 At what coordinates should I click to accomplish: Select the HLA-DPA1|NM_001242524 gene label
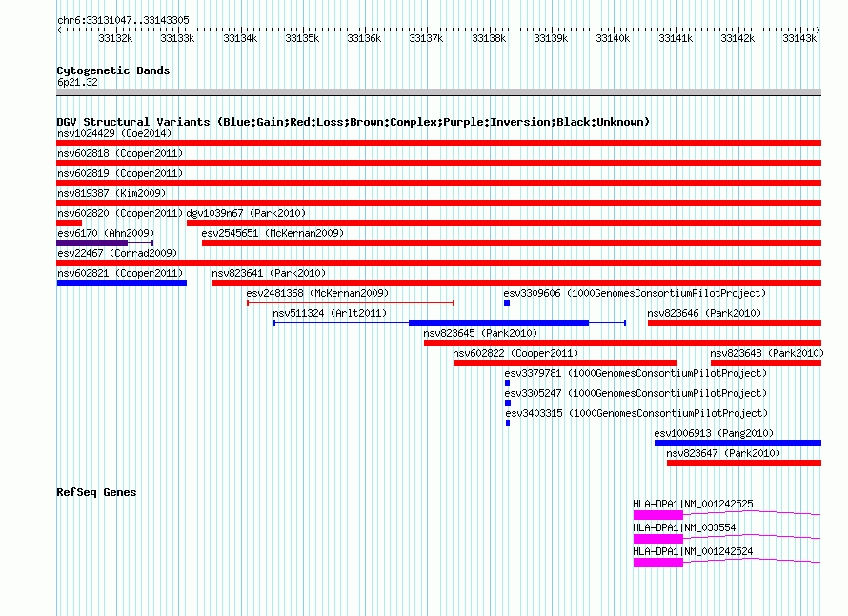coord(693,551)
